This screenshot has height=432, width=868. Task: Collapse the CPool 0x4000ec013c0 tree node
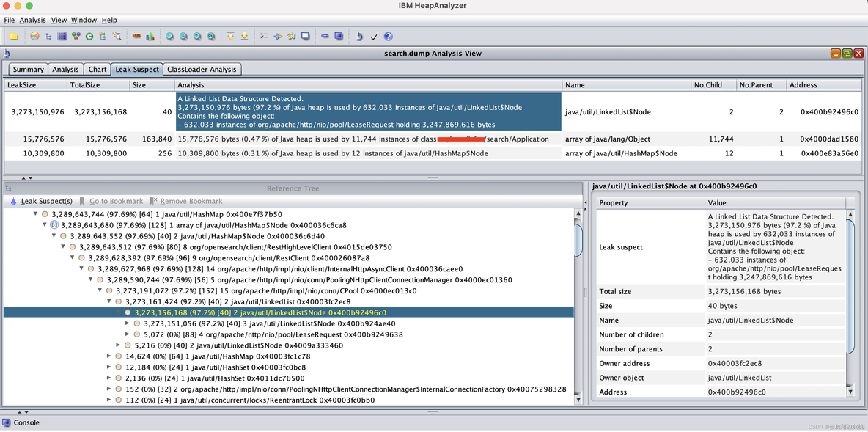100,290
